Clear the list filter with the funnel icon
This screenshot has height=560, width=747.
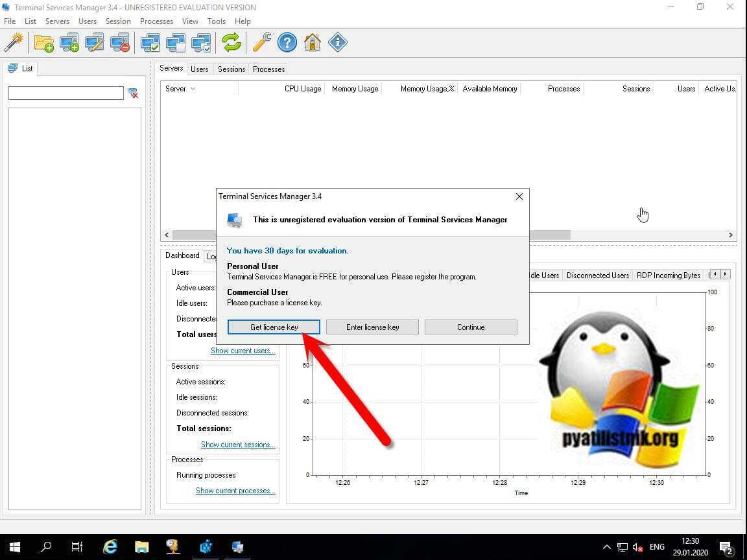pyautogui.click(x=133, y=93)
